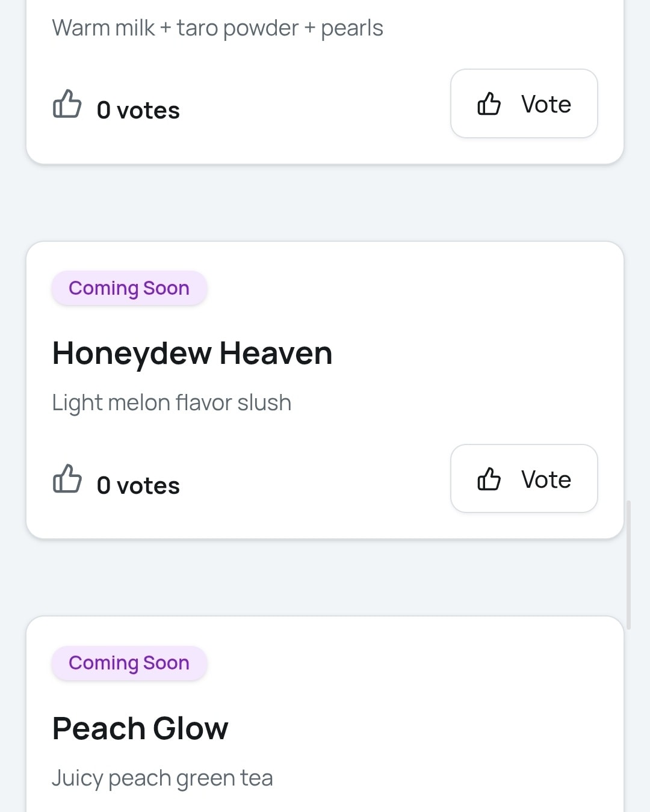The height and width of the screenshot is (812, 650).
Task: Click 'Juicy peach green tea' description
Action: point(162,778)
